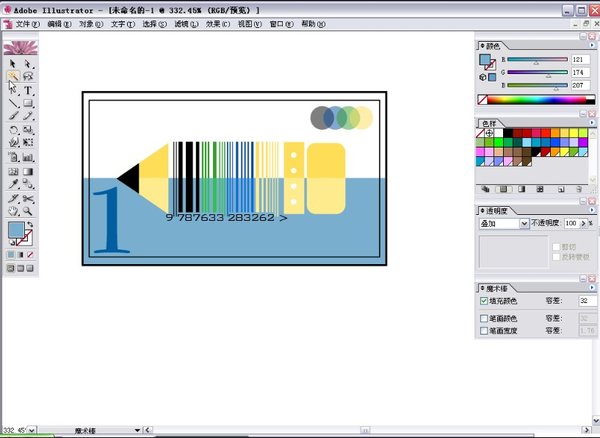Image resolution: width=600 pixels, height=438 pixels.
Task: Select the Eyedropper tool
Action: pos(13,184)
